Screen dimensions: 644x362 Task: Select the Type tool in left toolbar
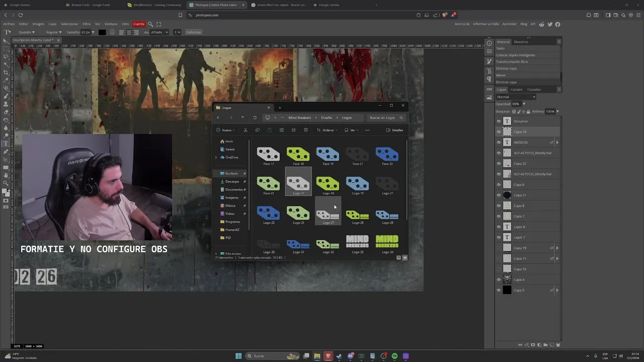(6, 143)
